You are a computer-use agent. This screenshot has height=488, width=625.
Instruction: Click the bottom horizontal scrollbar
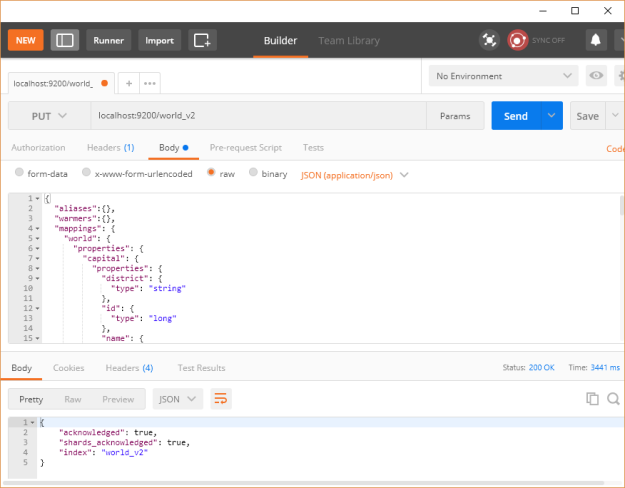(x=304, y=483)
